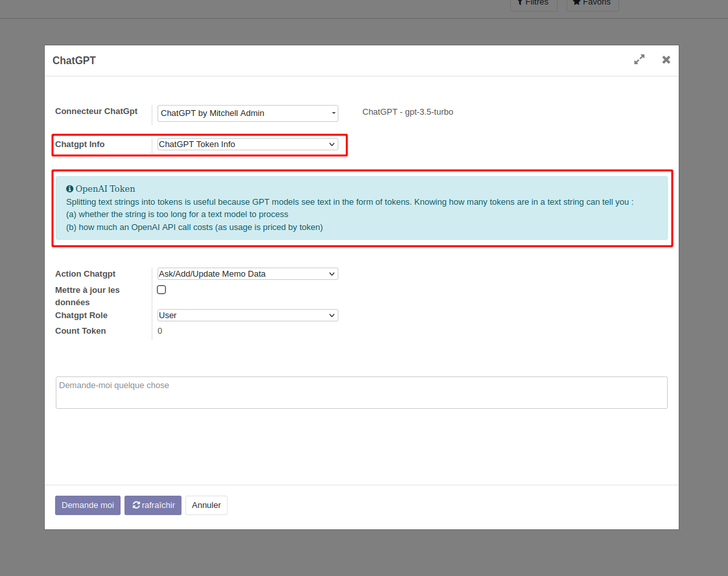Open the Favoris menu behind the dialog
This screenshot has height=576, width=728.
point(593,4)
